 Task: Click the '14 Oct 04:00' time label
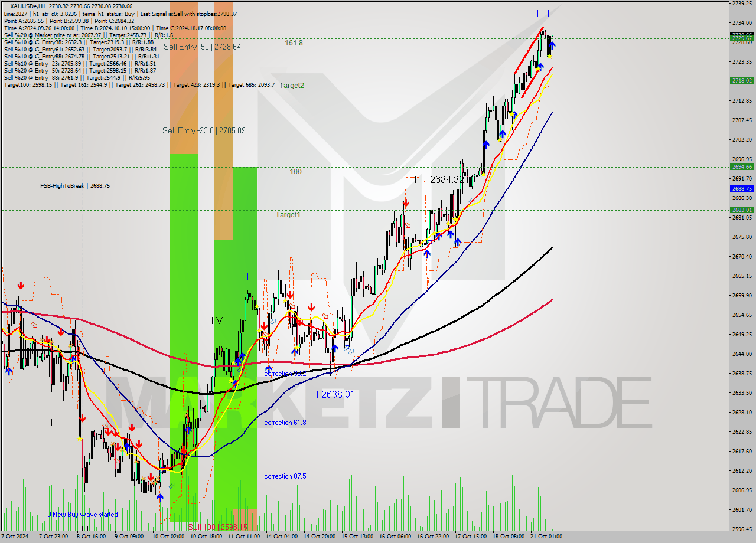tap(281, 537)
